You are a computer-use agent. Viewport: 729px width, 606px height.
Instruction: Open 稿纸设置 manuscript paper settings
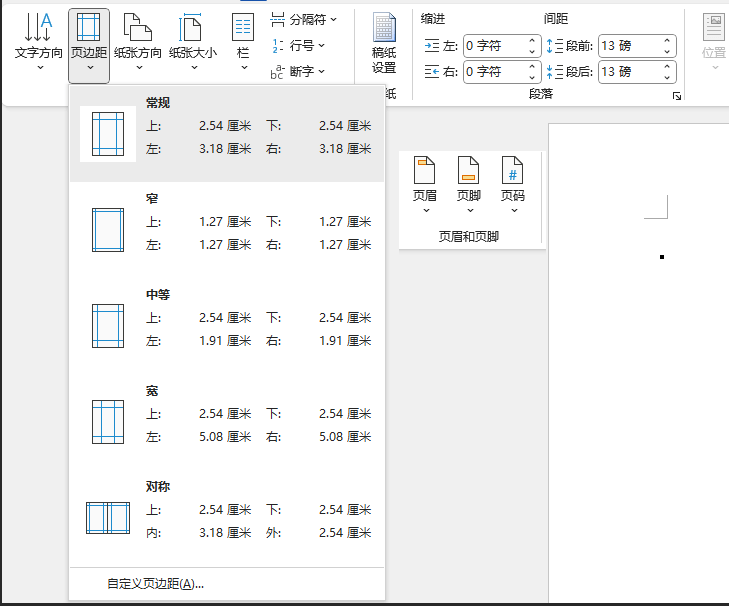[x=384, y=44]
